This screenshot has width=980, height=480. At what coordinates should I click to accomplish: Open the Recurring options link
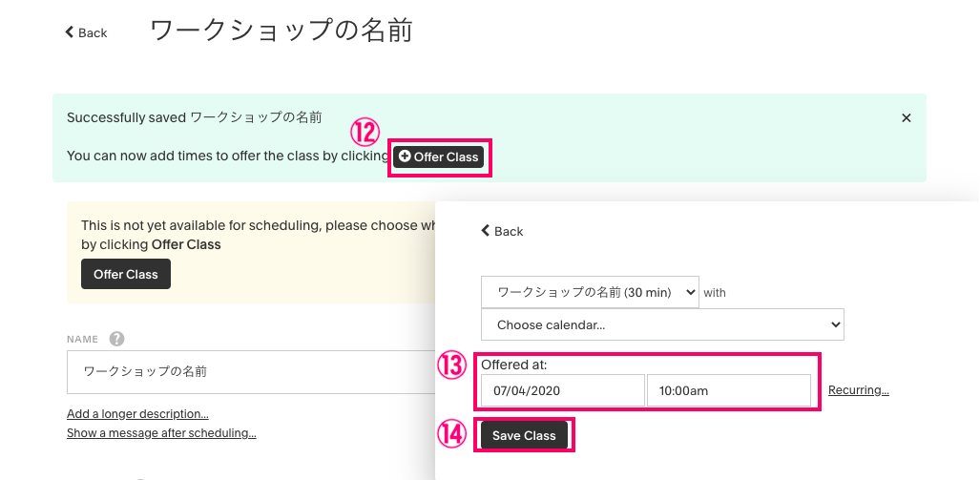[859, 390]
